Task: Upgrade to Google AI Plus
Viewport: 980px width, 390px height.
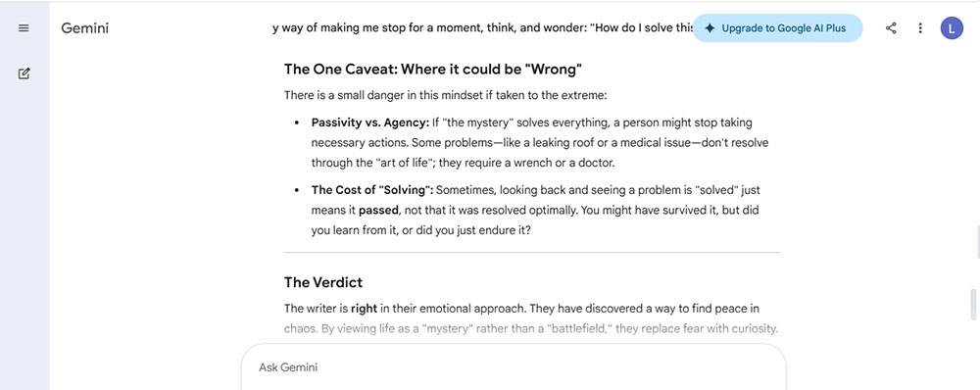Action: tap(777, 28)
